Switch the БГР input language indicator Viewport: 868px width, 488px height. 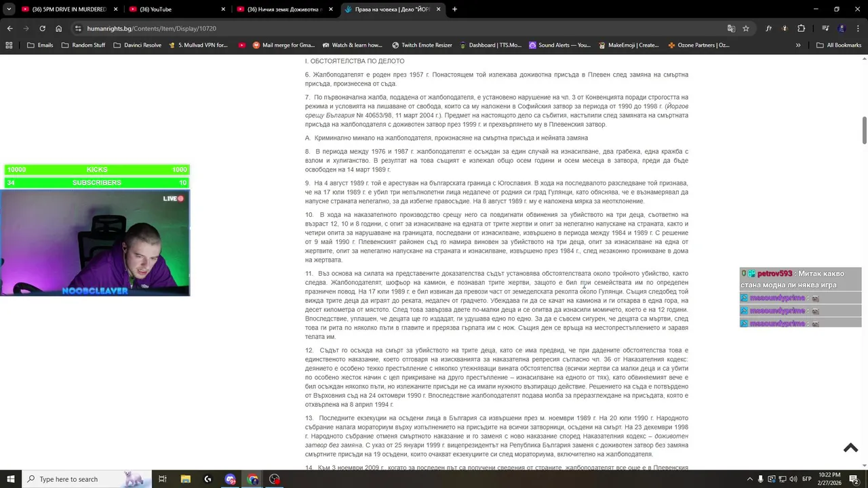pos(807,479)
